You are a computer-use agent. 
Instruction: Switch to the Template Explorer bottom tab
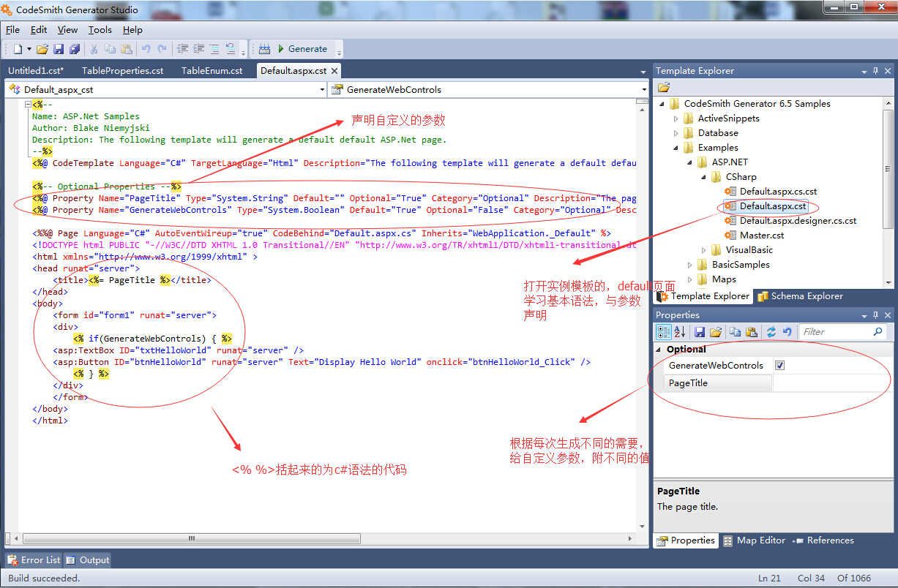click(x=703, y=296)
